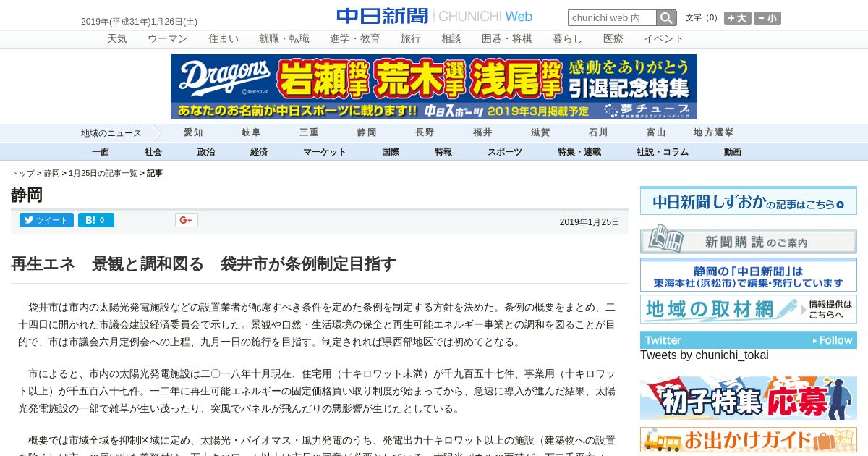Image resolution: width=868 pixels, height=456 pixels.
Task: Open the 天気 weather menu
Action: pos(117,39)
